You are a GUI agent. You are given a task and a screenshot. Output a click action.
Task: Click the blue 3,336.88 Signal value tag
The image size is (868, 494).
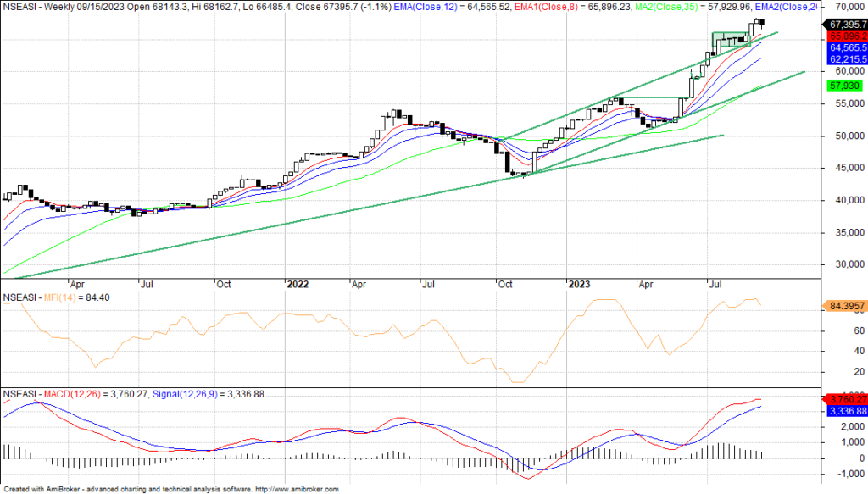tap(844, 411)
